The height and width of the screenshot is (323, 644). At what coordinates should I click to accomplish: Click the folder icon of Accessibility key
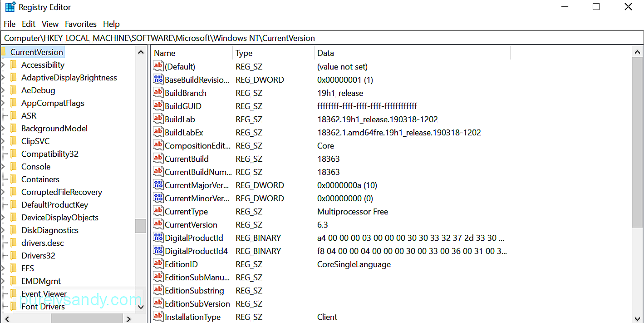13,65
